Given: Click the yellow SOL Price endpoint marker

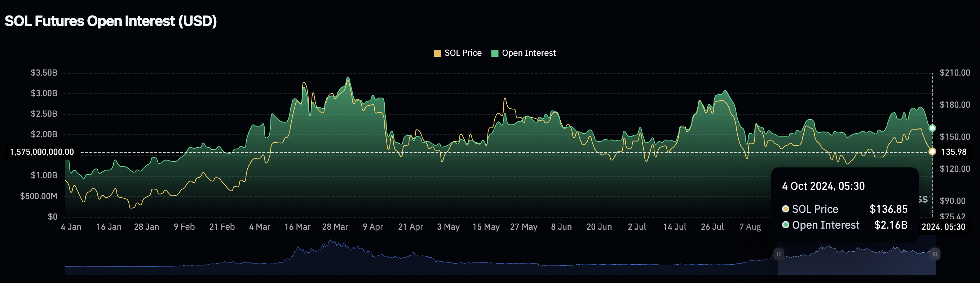Looking at the screenshot, I should click(x=932, y=152).
